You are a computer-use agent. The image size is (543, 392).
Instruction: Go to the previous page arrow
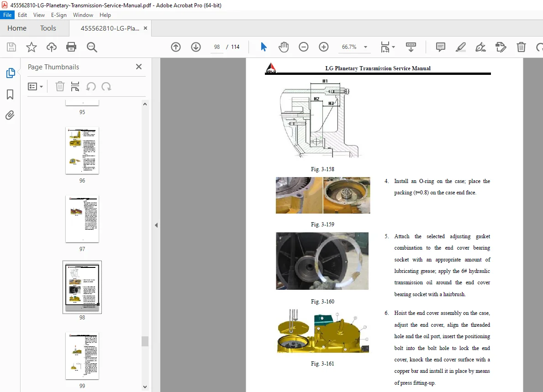[176, 47]
